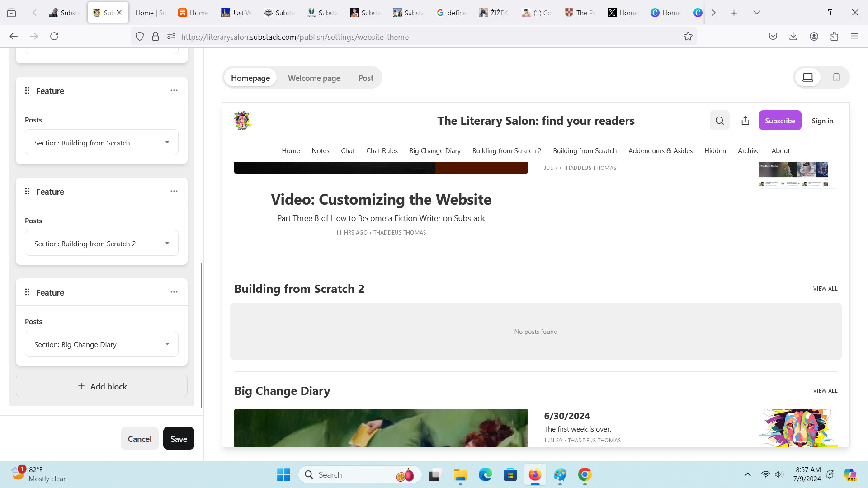The image size is (868, 488).
Task: Click the search icon in preview header
Action: coord(719,121)
